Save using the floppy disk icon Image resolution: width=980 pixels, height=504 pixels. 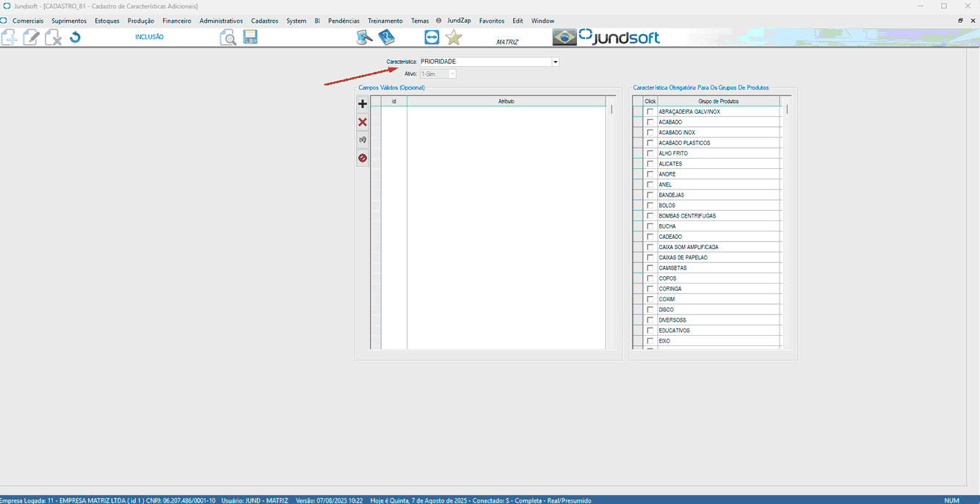click(250, 37)
